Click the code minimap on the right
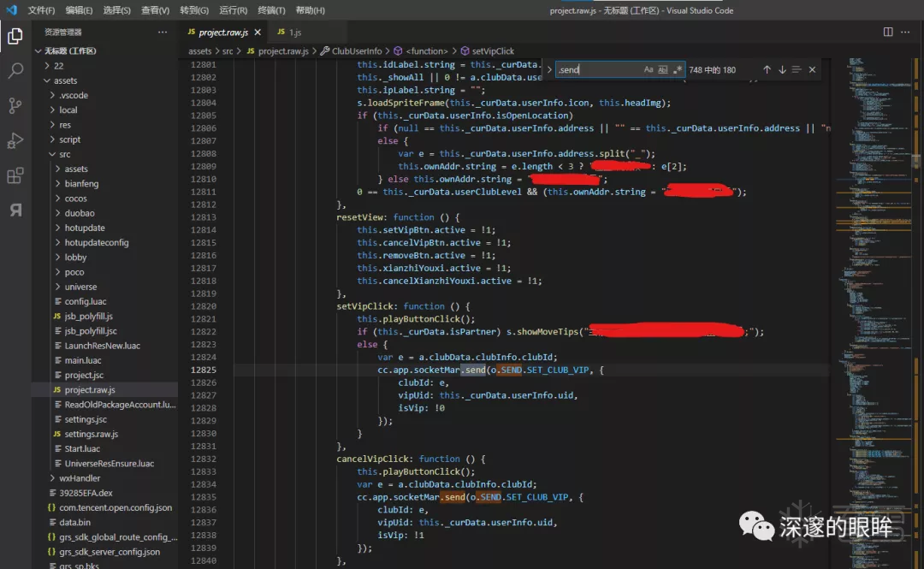This screenshot has width=924, height=569. click(874, 312)
